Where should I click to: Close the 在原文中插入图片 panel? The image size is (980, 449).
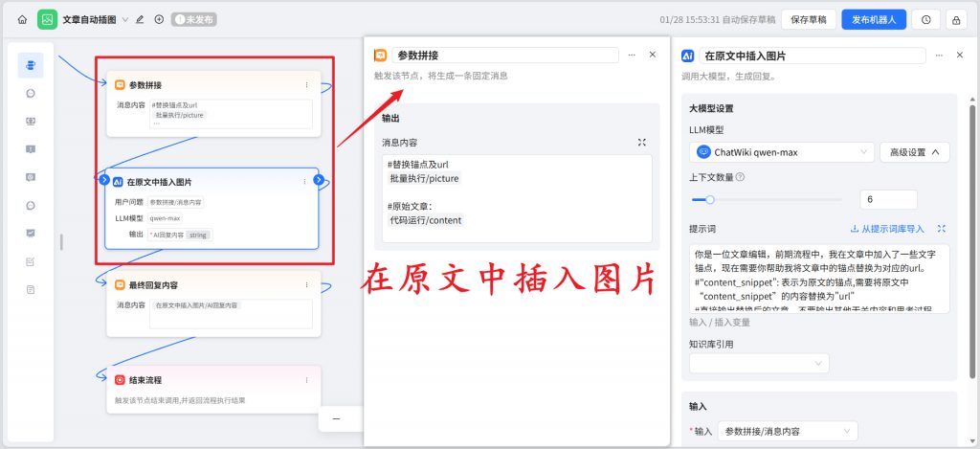960,55
